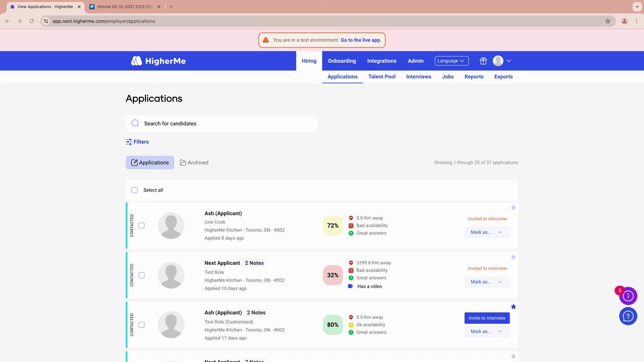Image resolution: width=644 pixels, height=362 pixels.
Task: Open the Hiring menu
Action: [x=309, y=61]
